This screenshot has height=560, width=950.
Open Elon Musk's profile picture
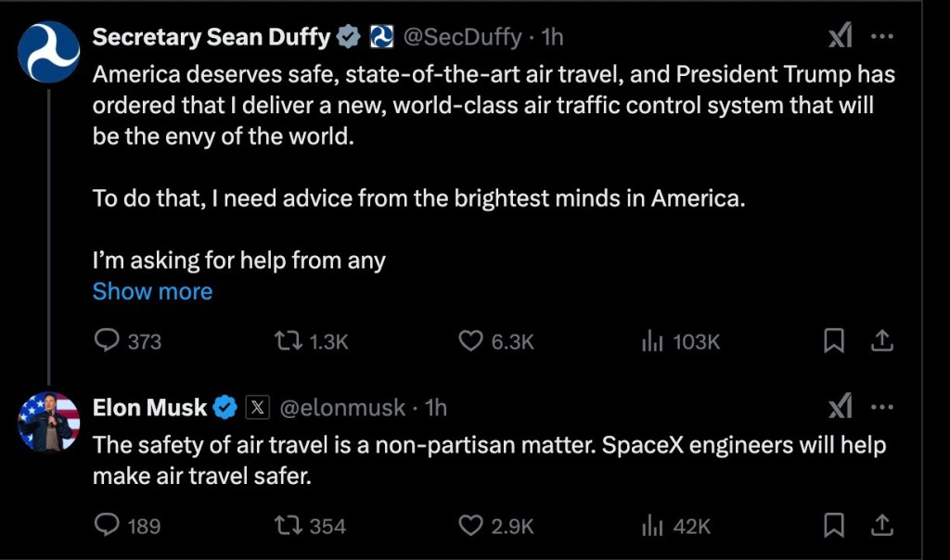(x=48, y=422)
